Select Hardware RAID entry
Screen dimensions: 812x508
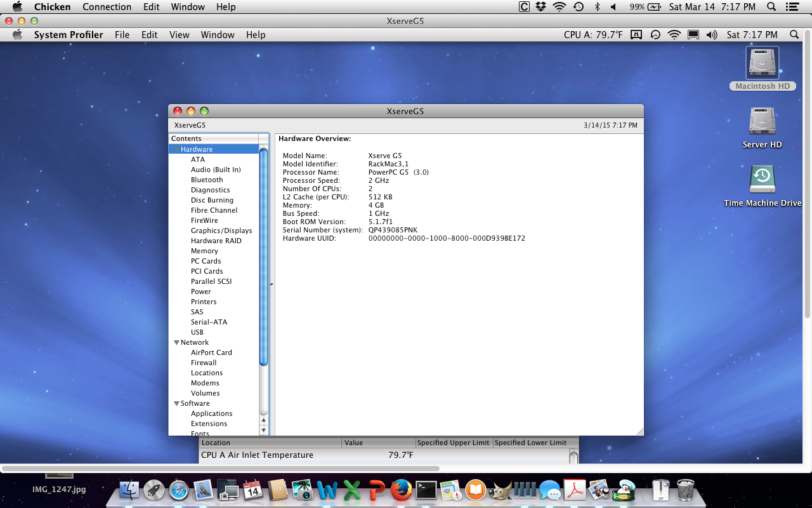pyautogui.click(x=216, y=241)
